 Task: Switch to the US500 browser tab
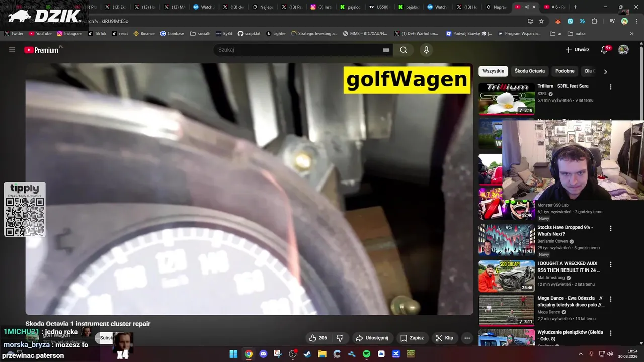(378, 7)
